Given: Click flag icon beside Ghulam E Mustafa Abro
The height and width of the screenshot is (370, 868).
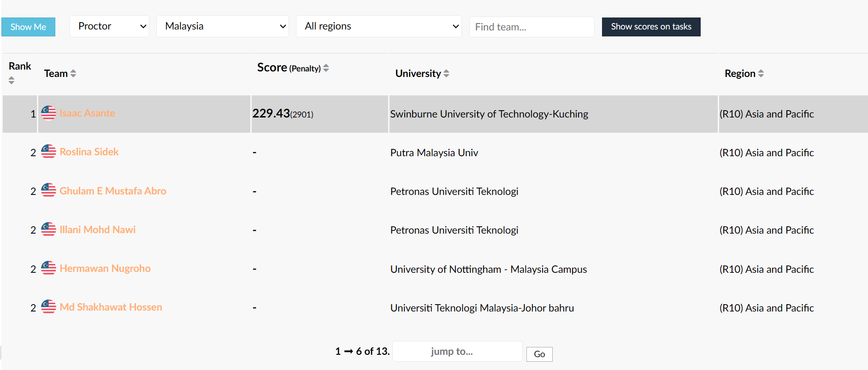Looking at the screenshot, I should 48,190.
